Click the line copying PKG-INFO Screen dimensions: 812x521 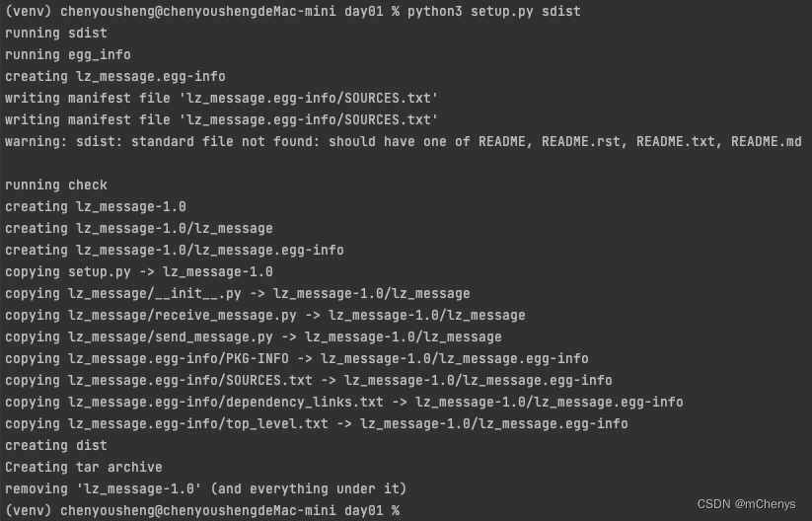click(297, 359)
